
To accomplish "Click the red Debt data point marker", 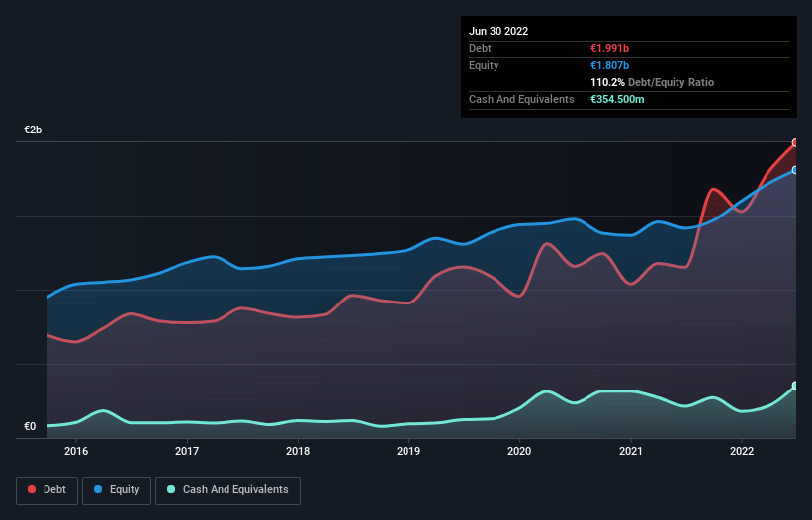I will [x=795, y=142].
